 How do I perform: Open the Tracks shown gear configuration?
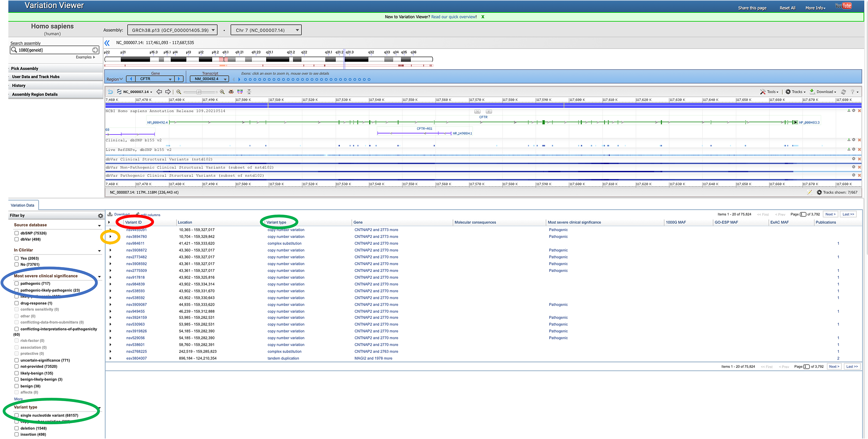point(819,192)
